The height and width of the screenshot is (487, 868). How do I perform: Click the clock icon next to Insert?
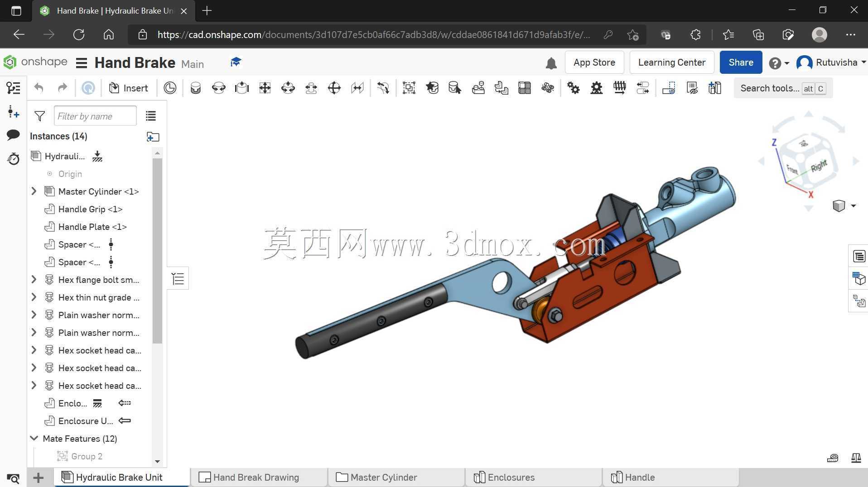170,88
